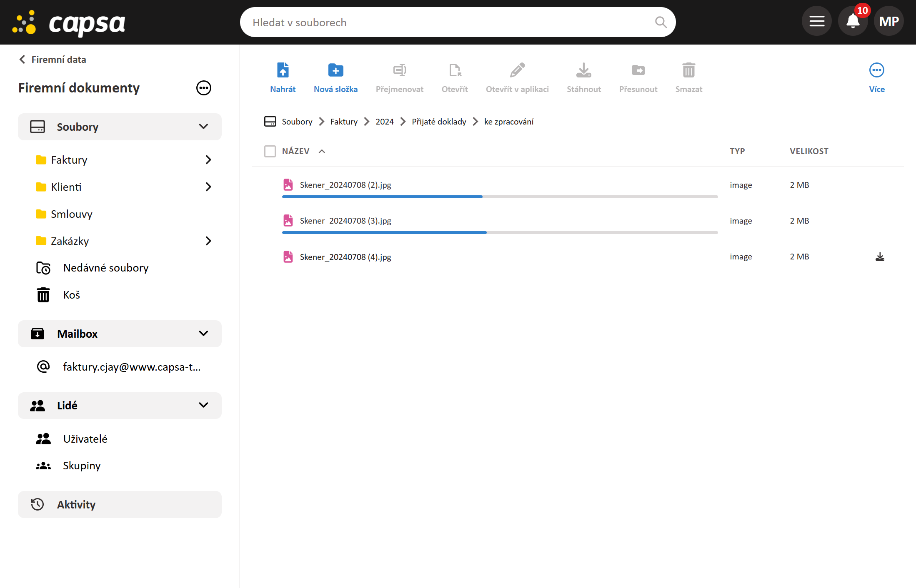Click the Nahrát upload icon

coord(283,70)
